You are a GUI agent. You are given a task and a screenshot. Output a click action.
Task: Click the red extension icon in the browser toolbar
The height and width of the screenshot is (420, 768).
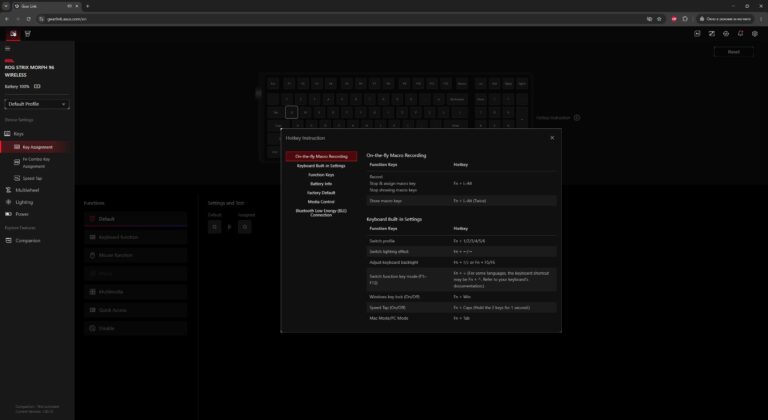pos(674,19)
